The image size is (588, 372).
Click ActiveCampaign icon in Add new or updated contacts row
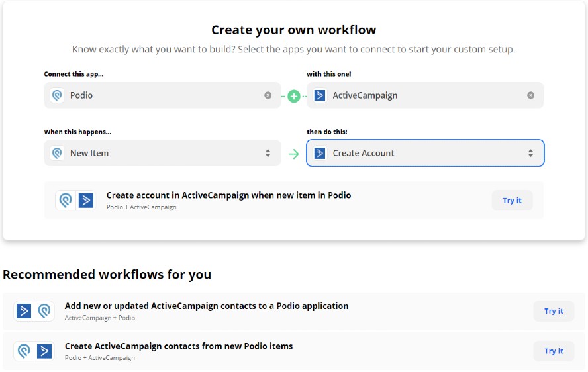tap(24, 311)
